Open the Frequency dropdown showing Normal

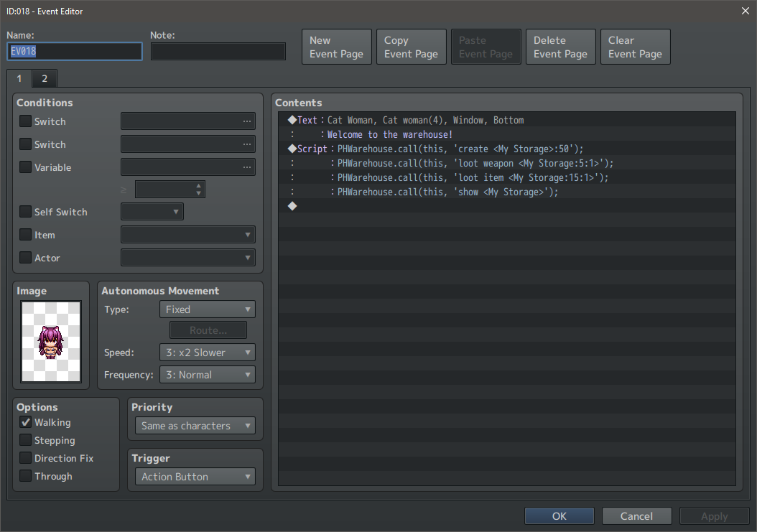click(207, 375)
